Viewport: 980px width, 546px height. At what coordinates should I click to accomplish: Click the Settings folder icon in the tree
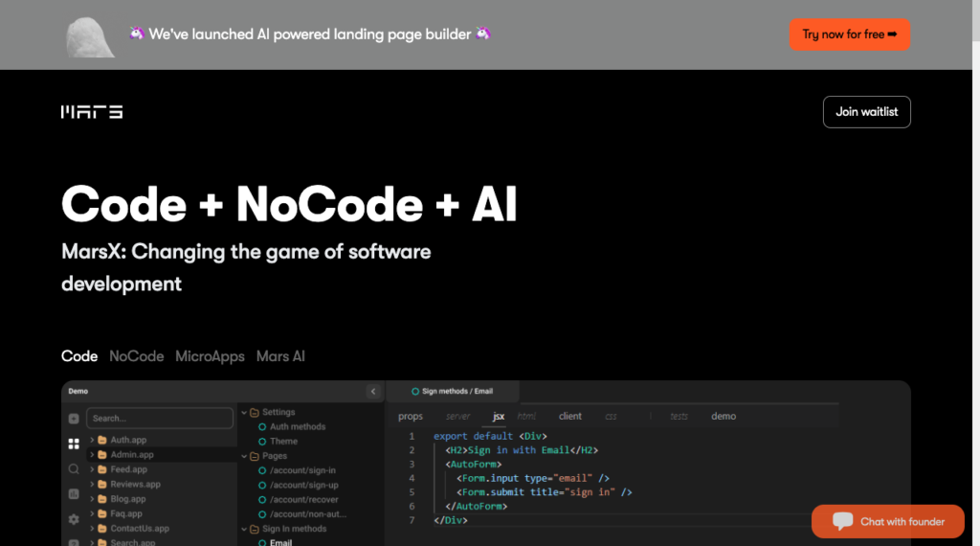pyautogui.click(x=255, y=412)
